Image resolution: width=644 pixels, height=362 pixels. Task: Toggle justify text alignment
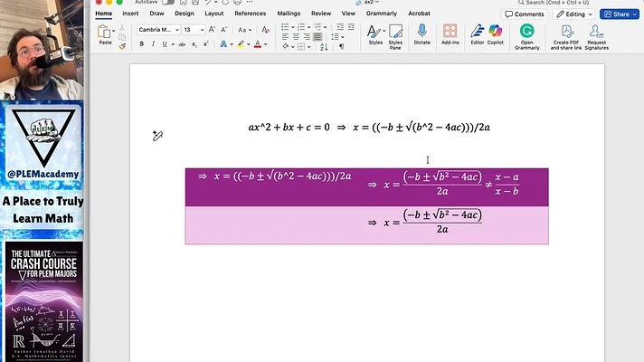pos(317,37)
